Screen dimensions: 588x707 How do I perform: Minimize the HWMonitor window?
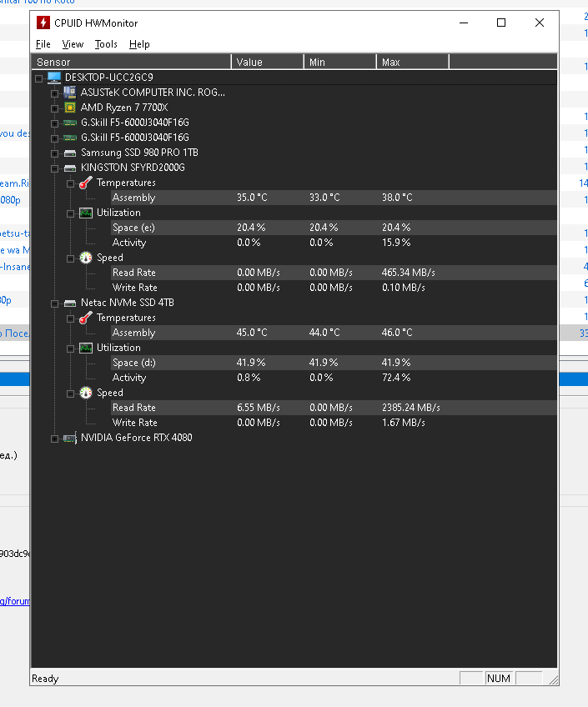click(464, 23)
